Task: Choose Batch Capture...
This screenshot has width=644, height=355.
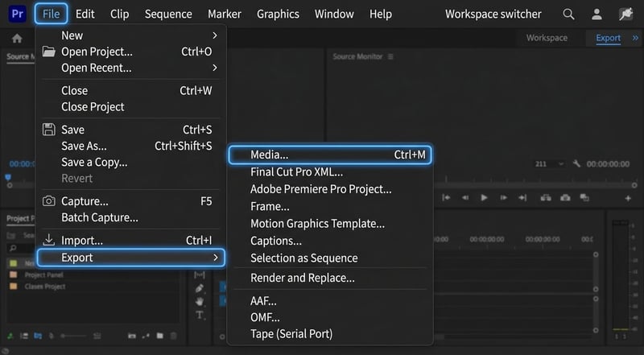Action: 131,217
